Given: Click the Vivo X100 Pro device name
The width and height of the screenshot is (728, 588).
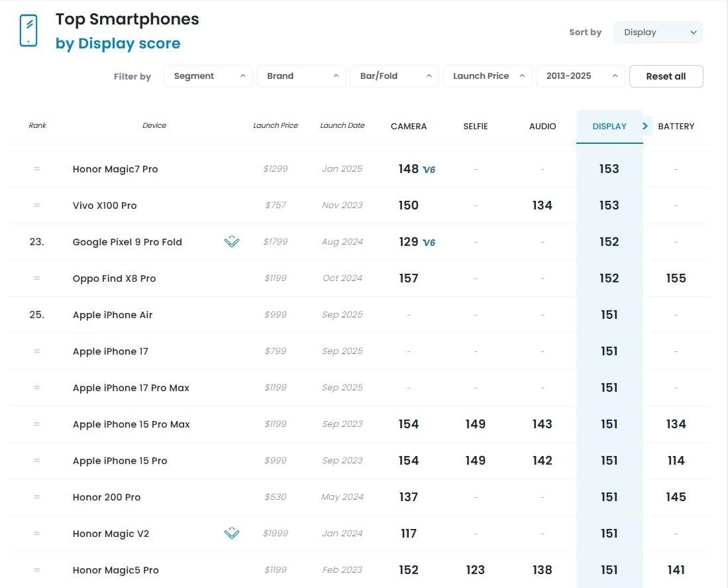Looking at the screenshot, I should coord(105,206).
